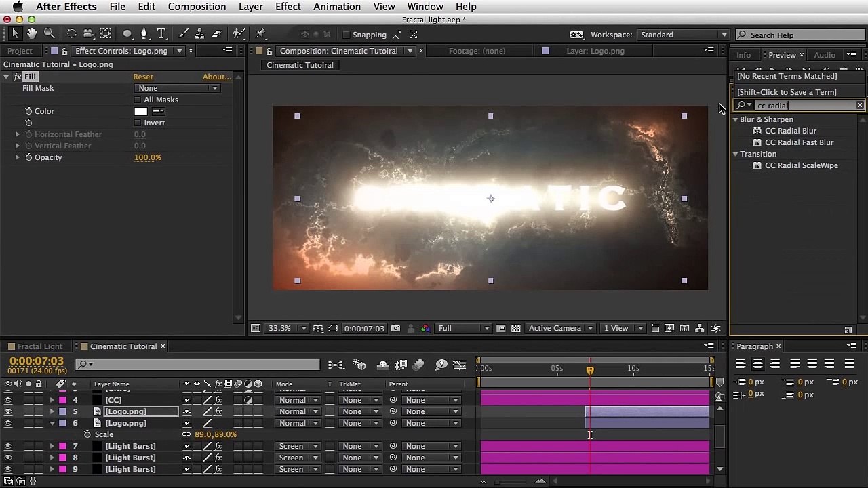Screen dimensions: 868x488
Task: Select the Pan Behind anchor tool
Action: click(106, 33)
